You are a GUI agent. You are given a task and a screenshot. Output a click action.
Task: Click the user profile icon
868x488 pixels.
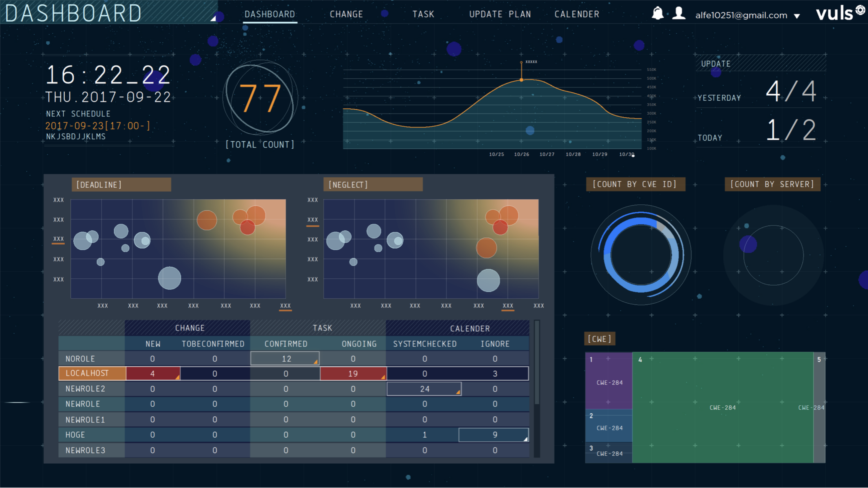678,14
